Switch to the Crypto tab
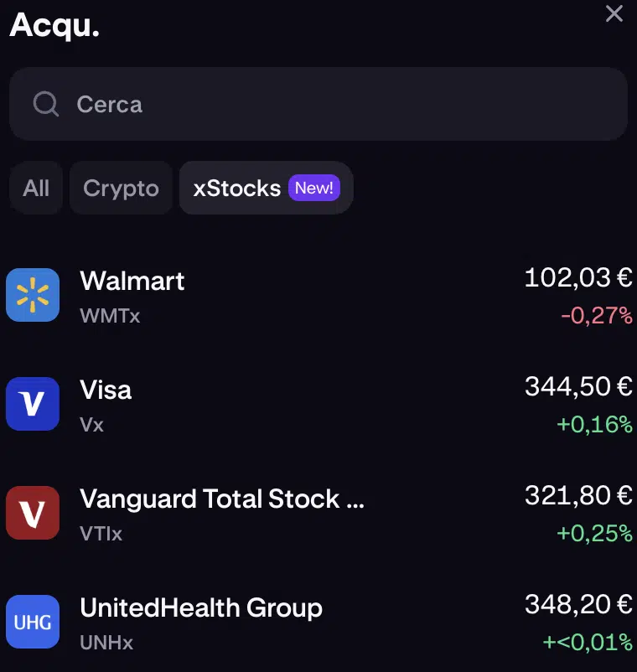 click(121, 188)
